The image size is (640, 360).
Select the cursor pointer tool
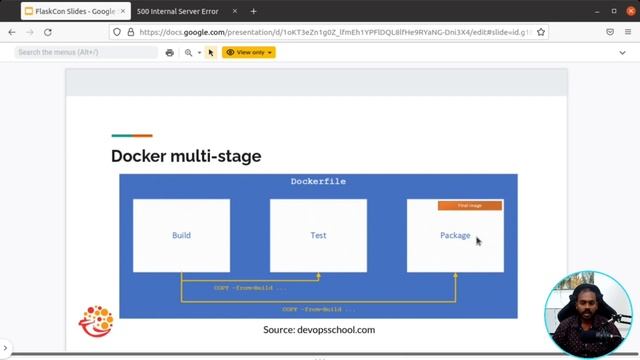pos(211,52)
